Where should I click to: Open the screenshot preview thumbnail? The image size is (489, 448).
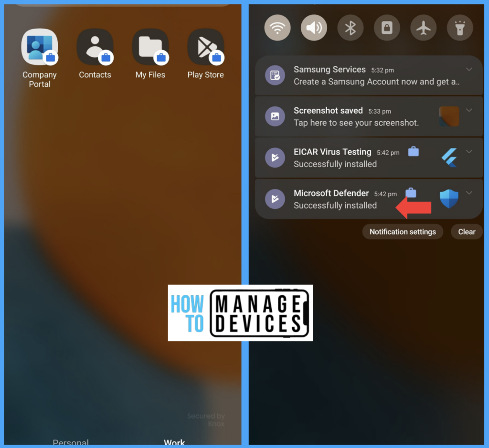click(x=449, y=116)
